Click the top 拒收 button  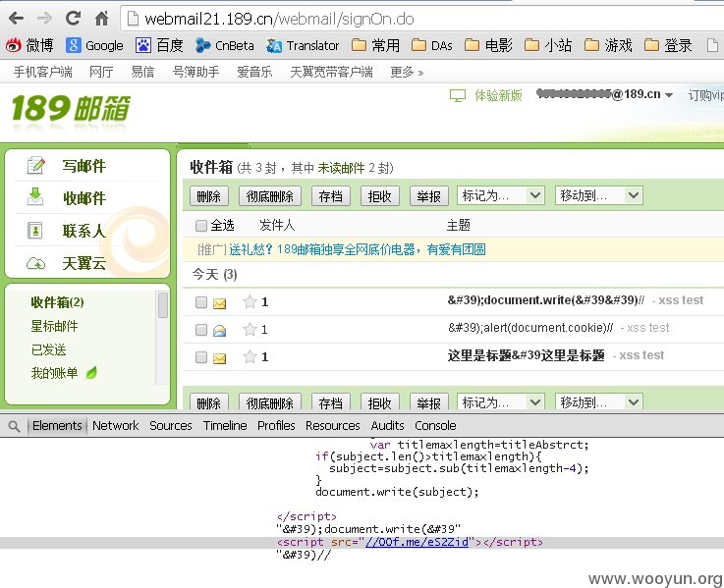click(379, 196)
